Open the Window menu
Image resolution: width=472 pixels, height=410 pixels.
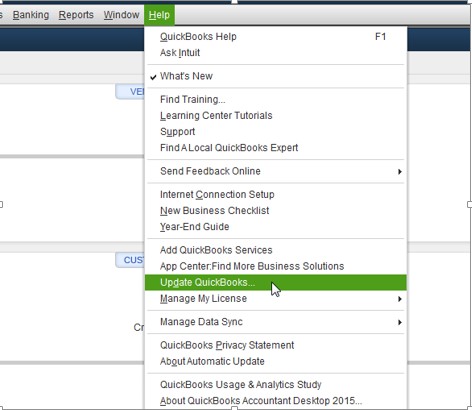(x=121, y=15)
